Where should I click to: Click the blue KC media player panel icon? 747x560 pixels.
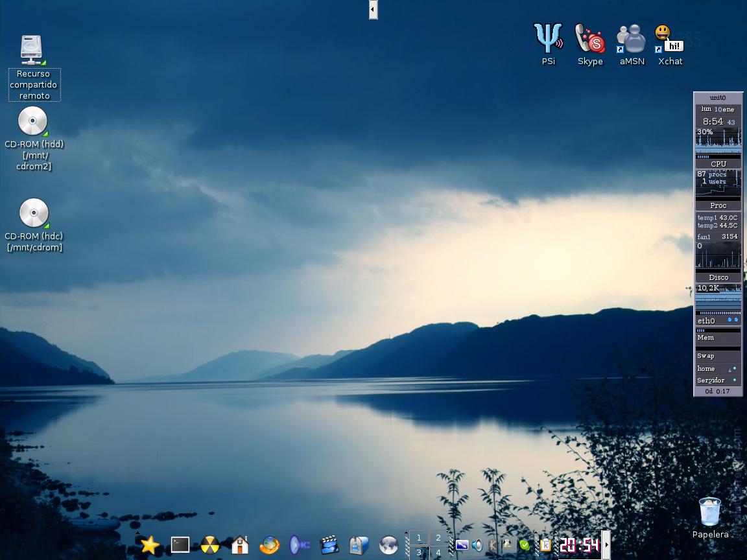299,544
